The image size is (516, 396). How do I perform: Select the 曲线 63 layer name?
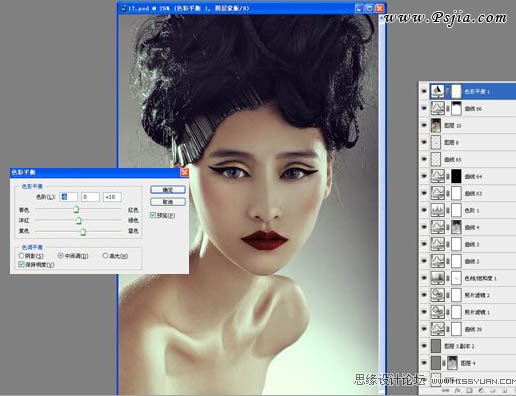(x=473, y=193)
